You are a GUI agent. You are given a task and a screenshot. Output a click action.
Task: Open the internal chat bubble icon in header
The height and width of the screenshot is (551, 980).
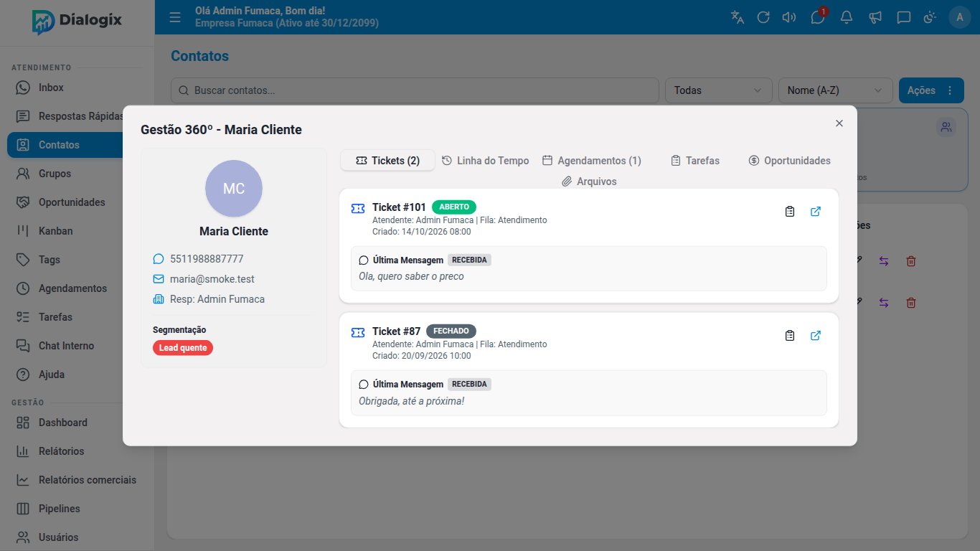904,17
